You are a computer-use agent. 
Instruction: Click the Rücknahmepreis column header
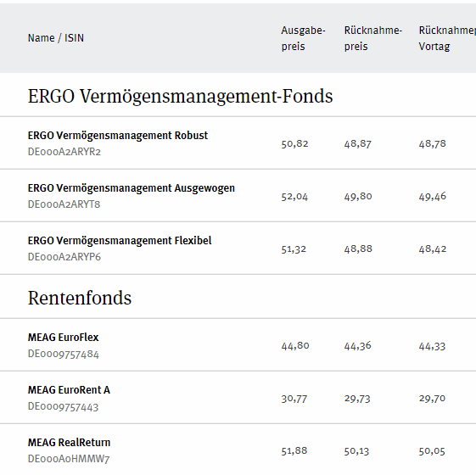coord(373,38)
